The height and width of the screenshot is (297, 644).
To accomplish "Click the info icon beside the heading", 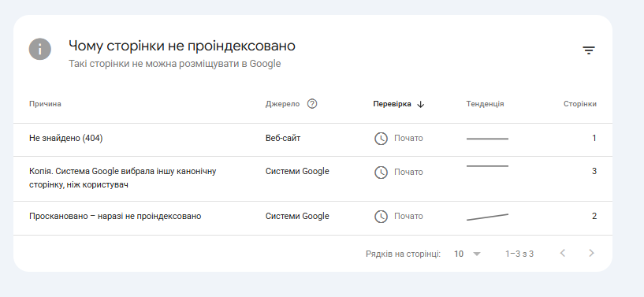I will [x=40, y=49].
